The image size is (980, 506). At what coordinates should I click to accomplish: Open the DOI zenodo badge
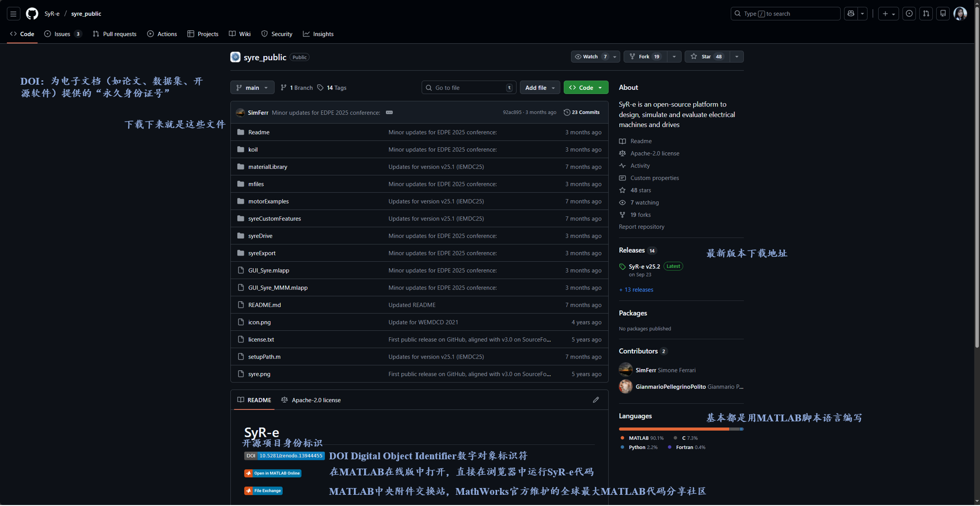(284, 456)
